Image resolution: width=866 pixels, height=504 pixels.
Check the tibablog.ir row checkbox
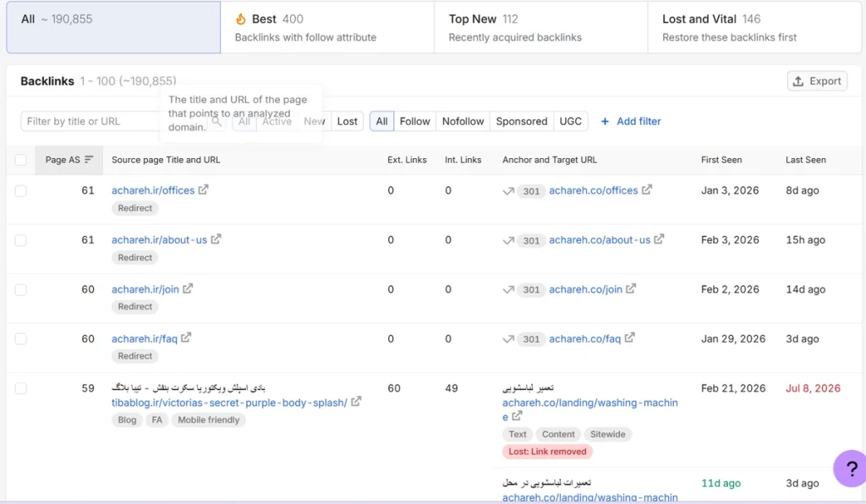(x=20, y=388)
